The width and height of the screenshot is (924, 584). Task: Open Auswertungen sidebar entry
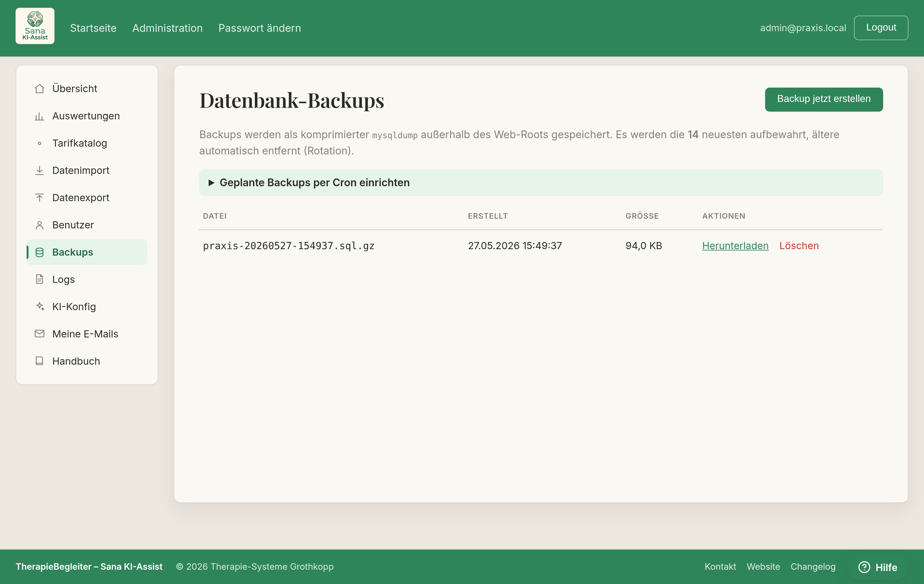[87, 116]
